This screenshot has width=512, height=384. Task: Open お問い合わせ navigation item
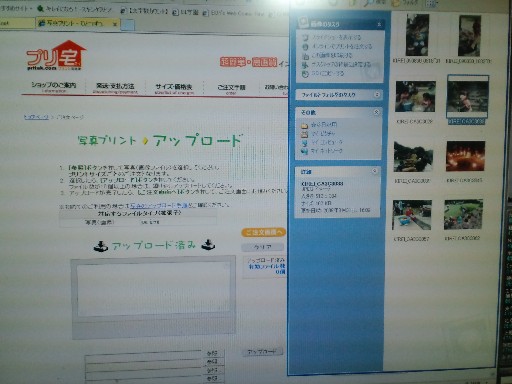pos(276,89)
